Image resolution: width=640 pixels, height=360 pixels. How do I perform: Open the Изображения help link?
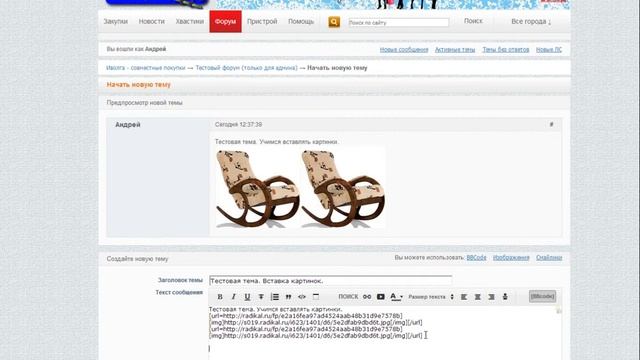[x=511, y=258]
